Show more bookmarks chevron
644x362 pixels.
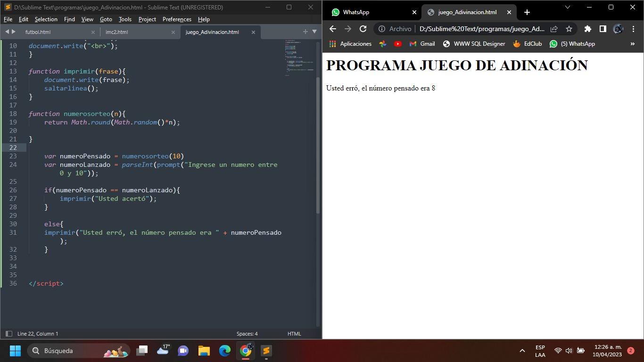(x=633, y=44)
